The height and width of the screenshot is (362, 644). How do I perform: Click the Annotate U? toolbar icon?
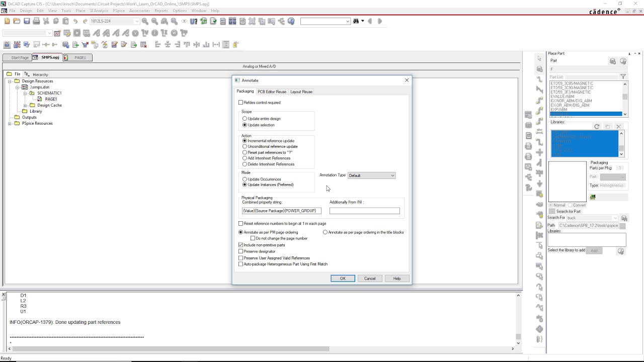tap(194, 21)
